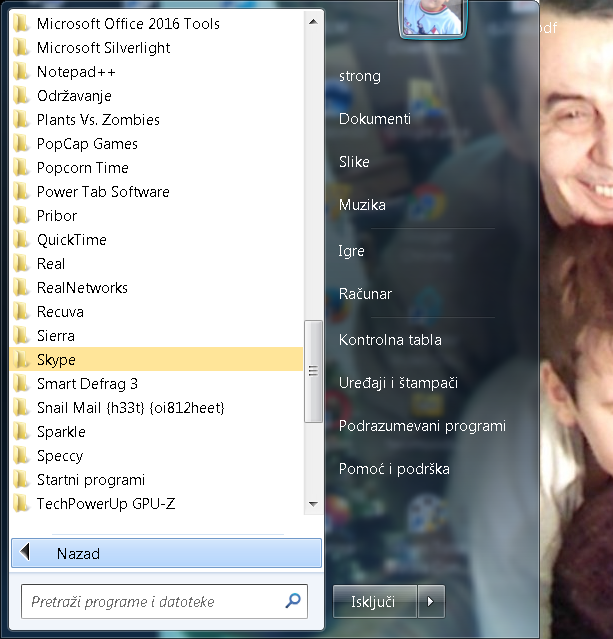Viewport: 613px width, 639px height.
Task: Click the Nazad back arrow icon
Action: [25, 553]
